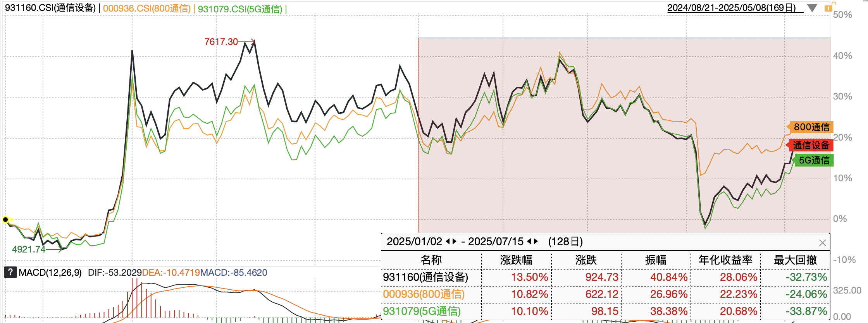The height and width of the screenshot is (323, 868).
Task: Step start date 2025/01/02 backward arrow
Action: pos(448,242)
